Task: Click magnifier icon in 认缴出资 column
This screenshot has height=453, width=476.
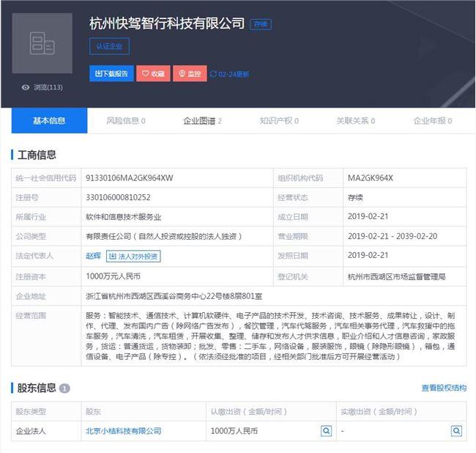Action: tap(326, 431)
